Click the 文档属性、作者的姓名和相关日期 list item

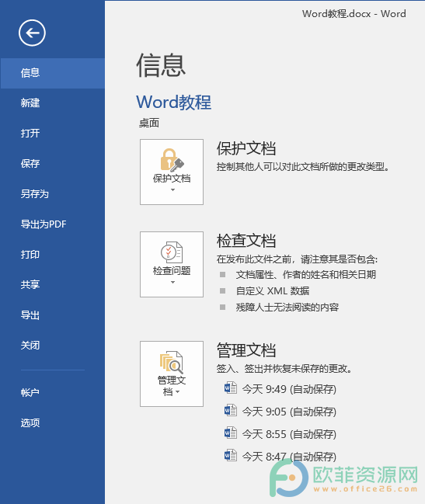click(305, 274)
